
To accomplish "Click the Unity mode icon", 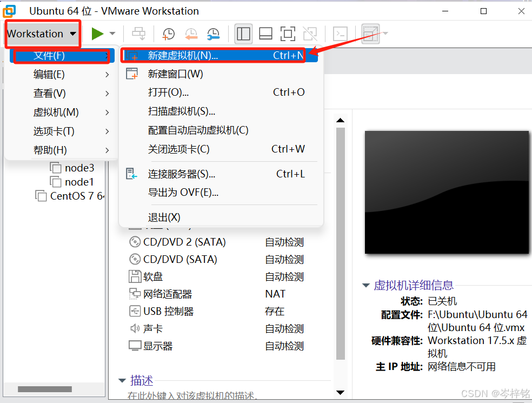I will [x=310, y=34].
